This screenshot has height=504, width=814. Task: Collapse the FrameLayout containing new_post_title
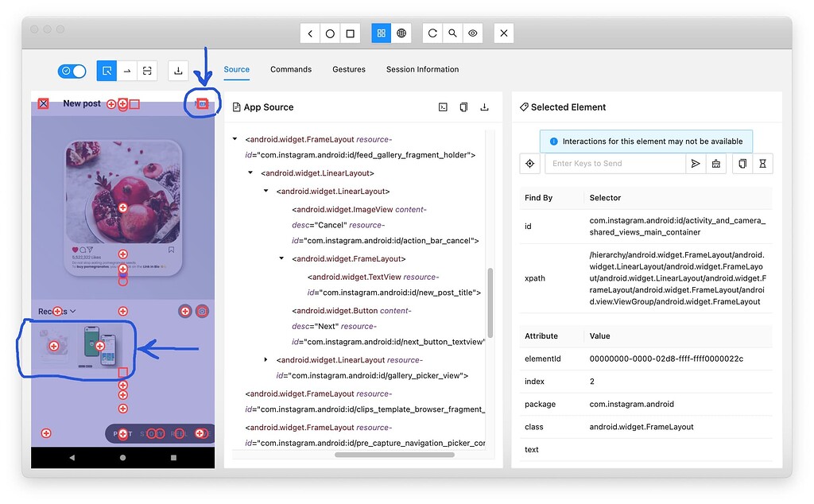281,258
